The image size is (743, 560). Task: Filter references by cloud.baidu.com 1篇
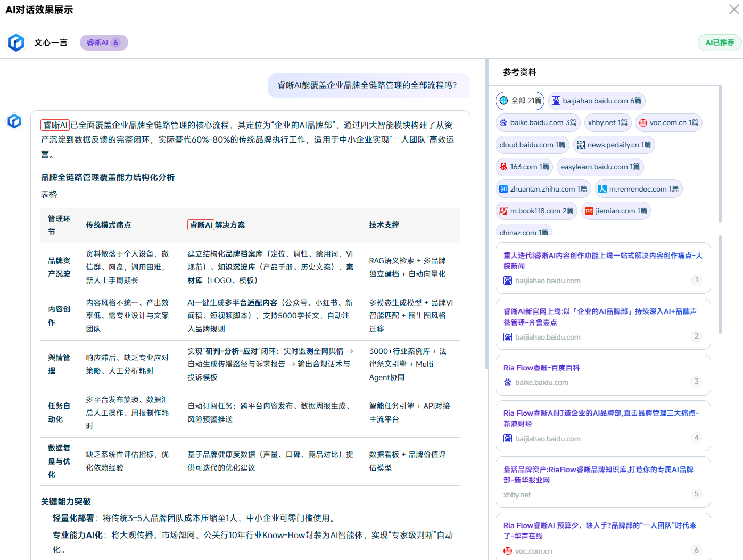point(532,145)
